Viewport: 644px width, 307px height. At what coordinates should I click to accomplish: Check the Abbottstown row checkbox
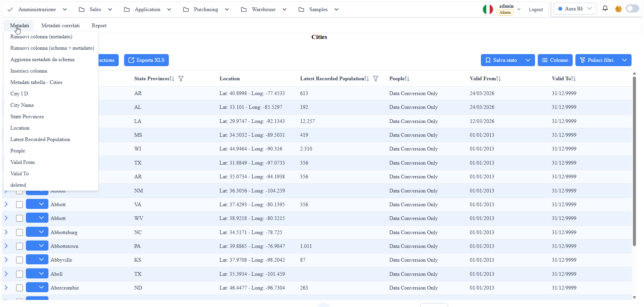pos(20,246)
